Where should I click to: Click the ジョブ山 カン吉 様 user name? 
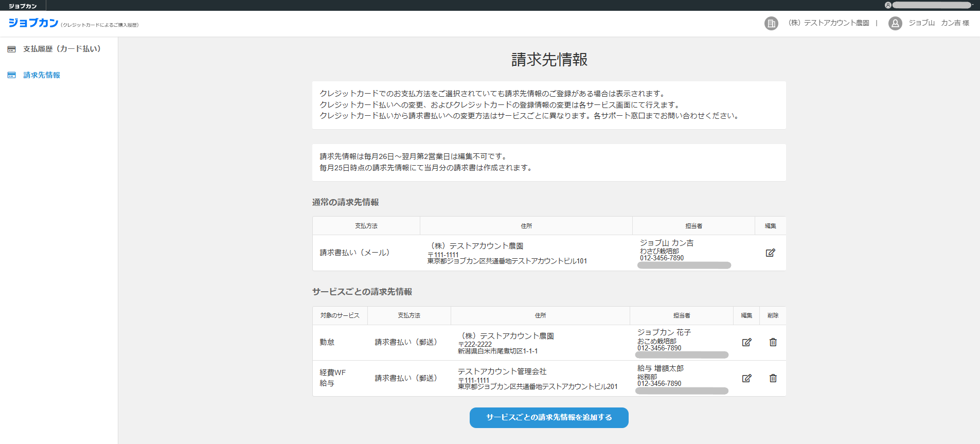click(x=938, y=23)
